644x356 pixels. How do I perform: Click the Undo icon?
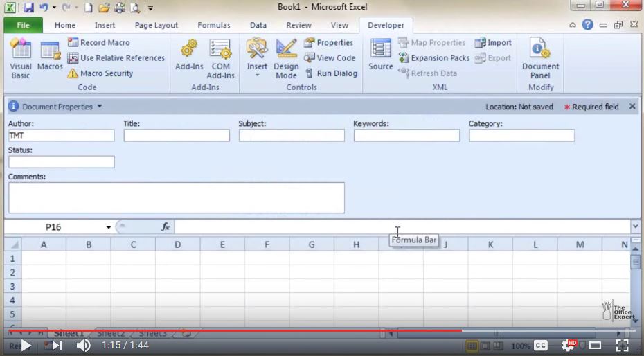coord(44,8)
